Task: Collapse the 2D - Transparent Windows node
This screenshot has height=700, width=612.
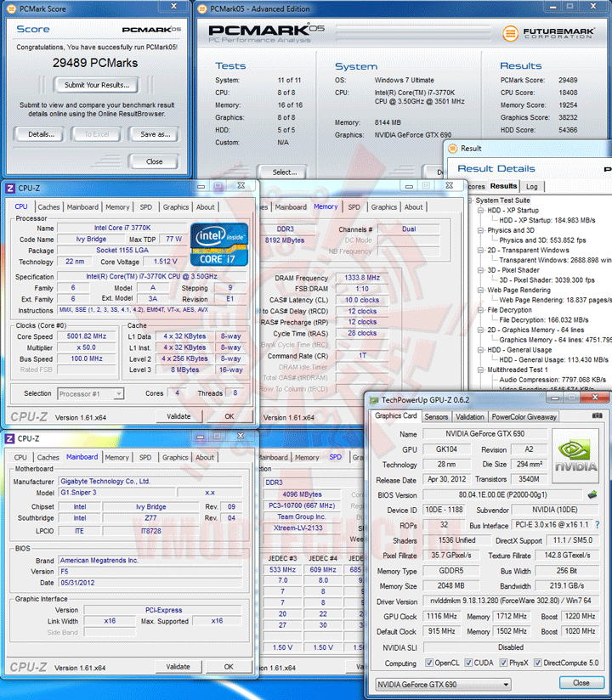Action: pyautogui.click(x=480, y=251)
